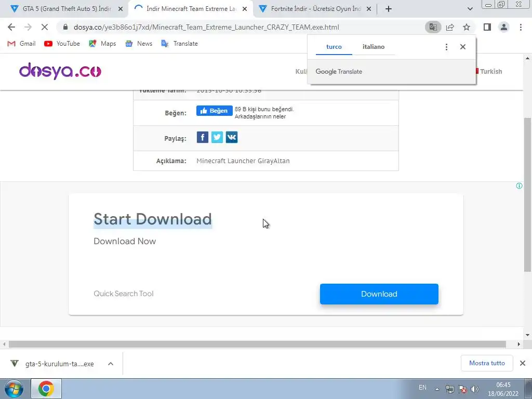This screenshot has width=532, height=399.
Task: Open News bookmark
Action: 139,44
